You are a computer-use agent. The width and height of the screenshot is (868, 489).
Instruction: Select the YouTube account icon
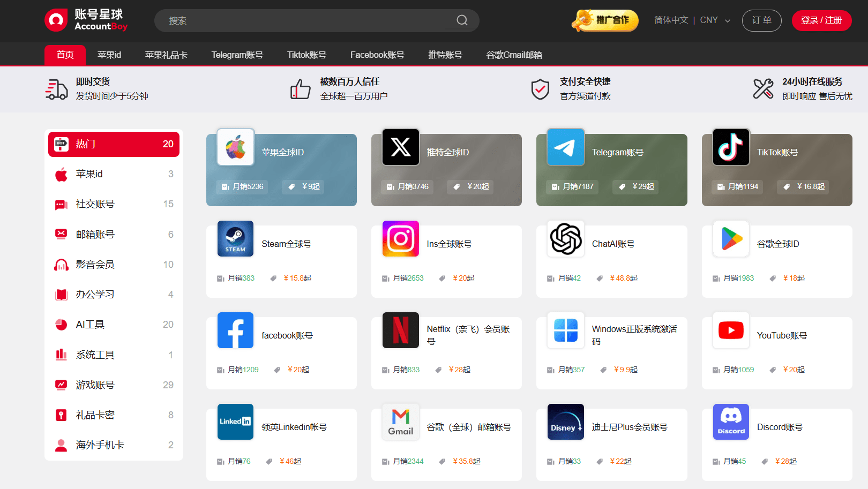[x=731, y=330]
